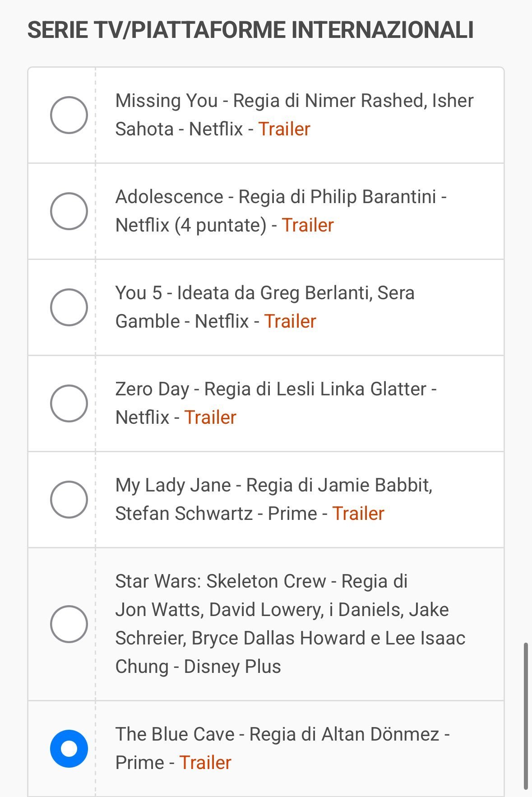532x797 pixels.
Task: Click the Serie TV/Piattaforme Internazionali heading
Action: (x=250, y=31)
